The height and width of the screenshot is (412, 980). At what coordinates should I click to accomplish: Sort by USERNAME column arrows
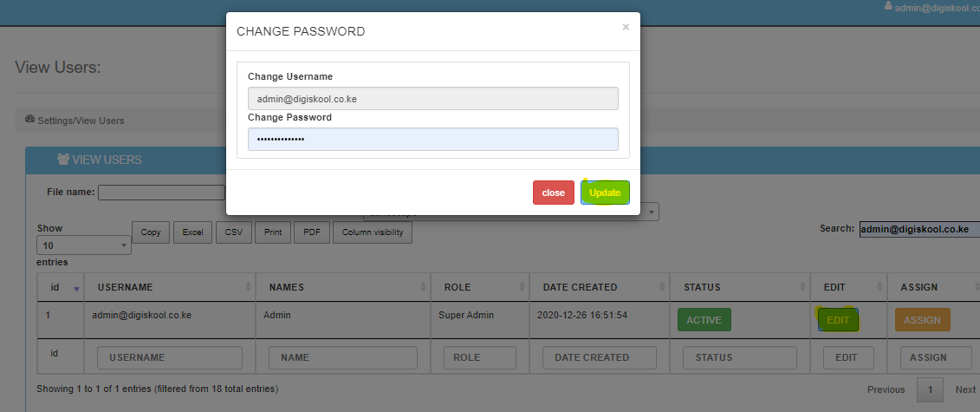pos(246,288)
